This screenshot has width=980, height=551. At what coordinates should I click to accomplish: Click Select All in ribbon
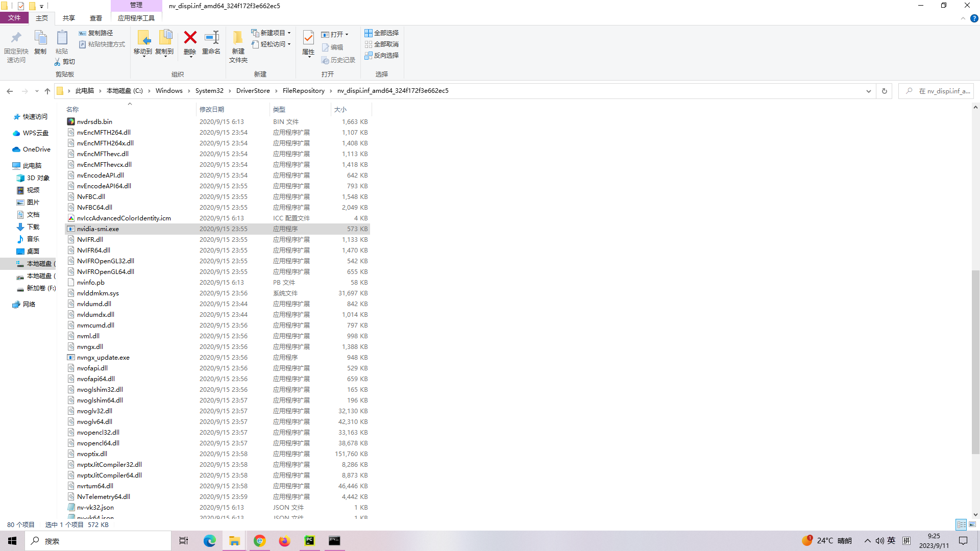pyautogui.click(x=381, y=33)
